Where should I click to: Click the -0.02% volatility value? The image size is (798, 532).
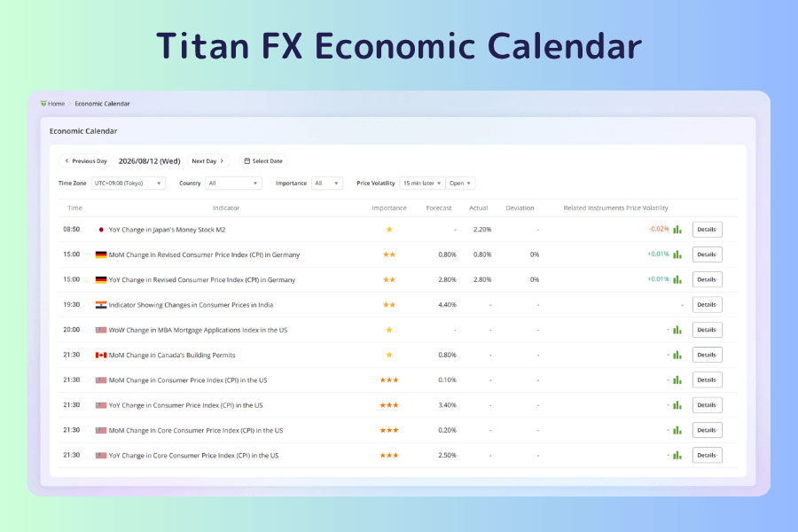point(659,229)
